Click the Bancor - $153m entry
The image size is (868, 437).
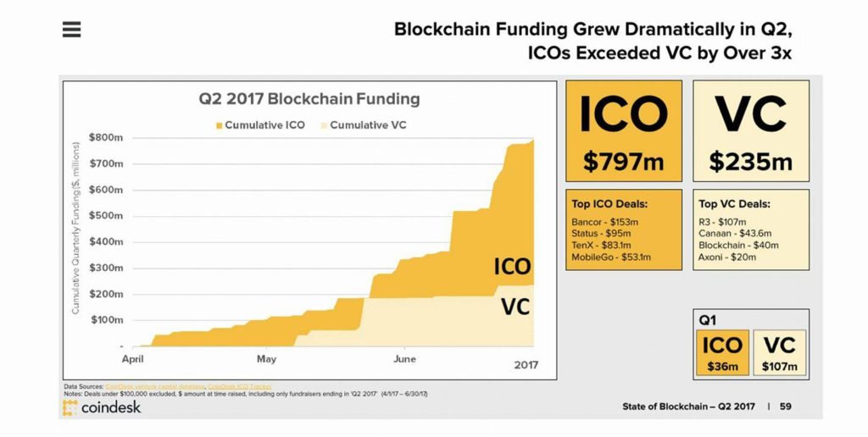click(604, 222)
